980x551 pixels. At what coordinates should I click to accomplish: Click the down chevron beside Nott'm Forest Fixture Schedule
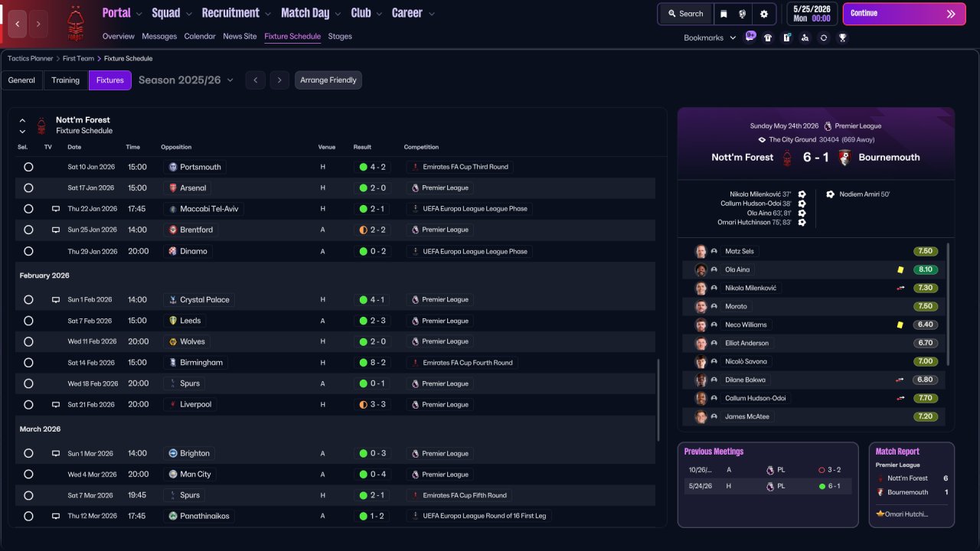point(22,132)
